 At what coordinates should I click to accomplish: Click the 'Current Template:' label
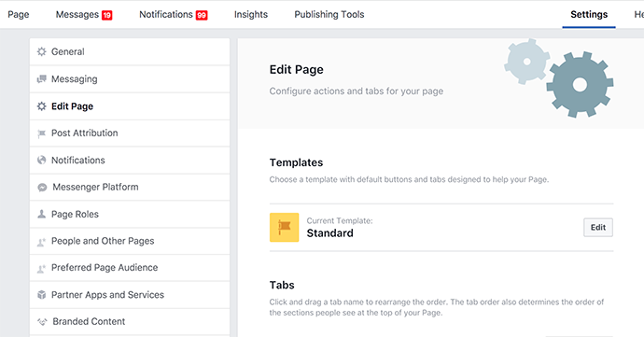340,220
